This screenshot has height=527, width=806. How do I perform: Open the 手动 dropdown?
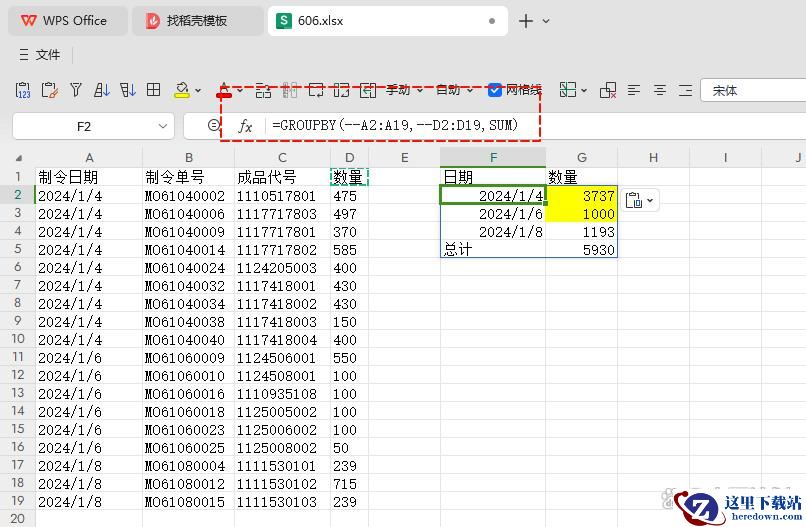point(405,90)
